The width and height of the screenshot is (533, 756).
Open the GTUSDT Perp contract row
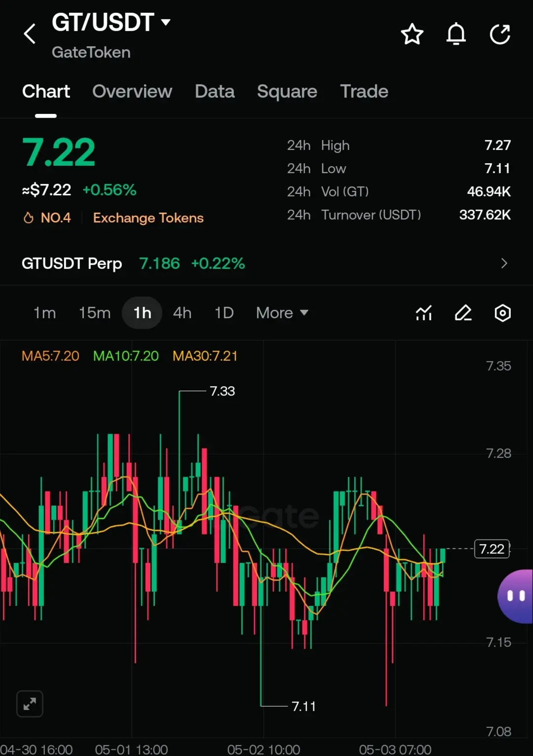coord(266,263)
